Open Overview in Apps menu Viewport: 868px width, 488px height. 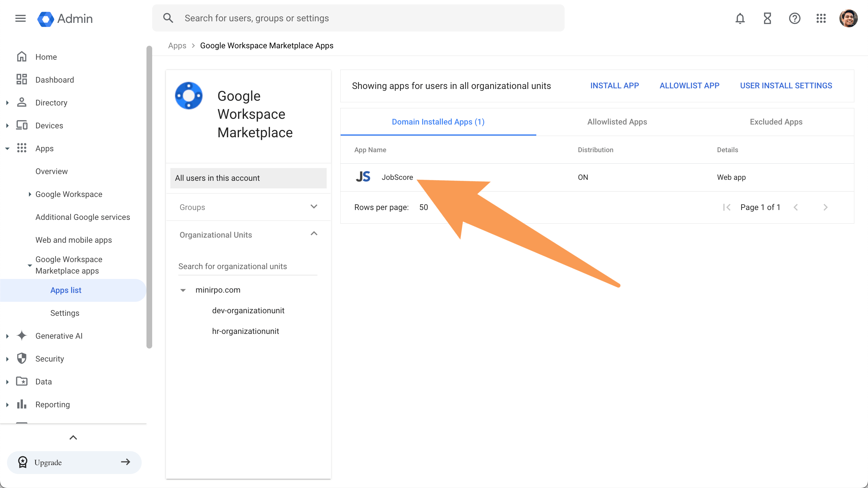(51, 171)
